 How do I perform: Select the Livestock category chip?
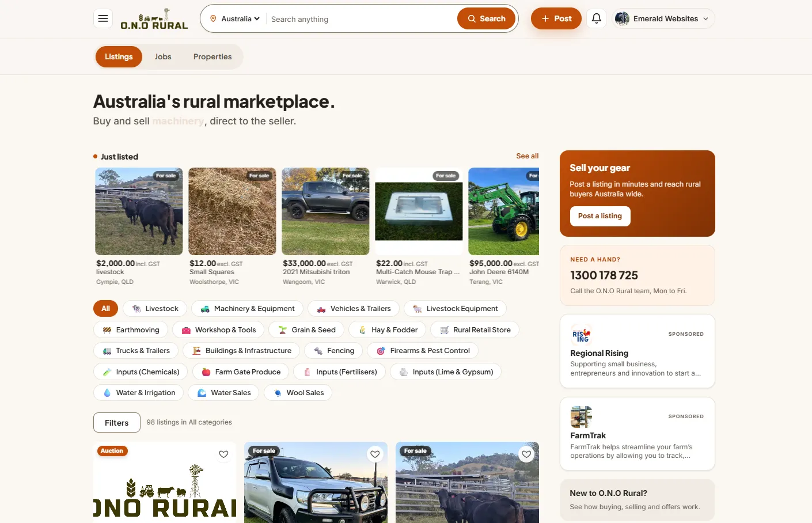coord(155,309)
